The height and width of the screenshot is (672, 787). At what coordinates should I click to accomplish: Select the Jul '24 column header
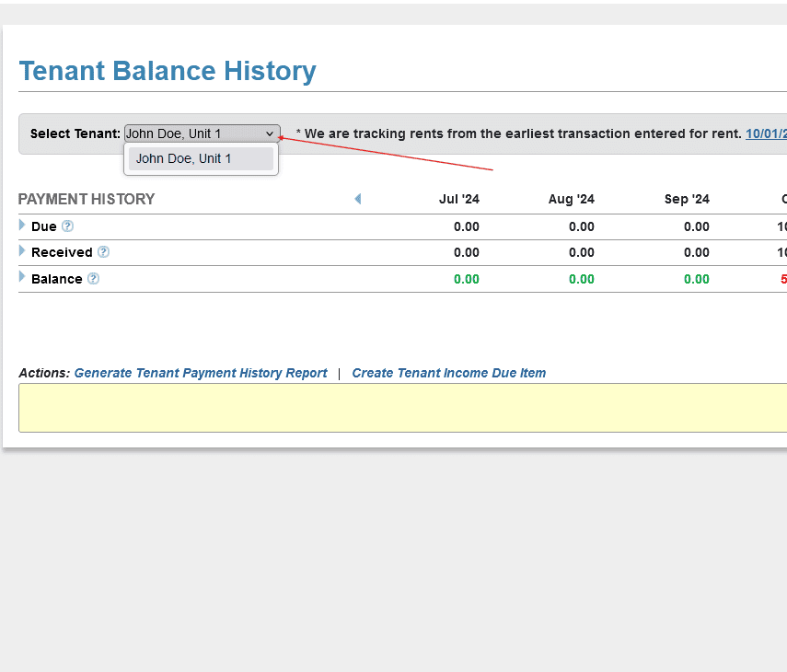coord(459,199)
